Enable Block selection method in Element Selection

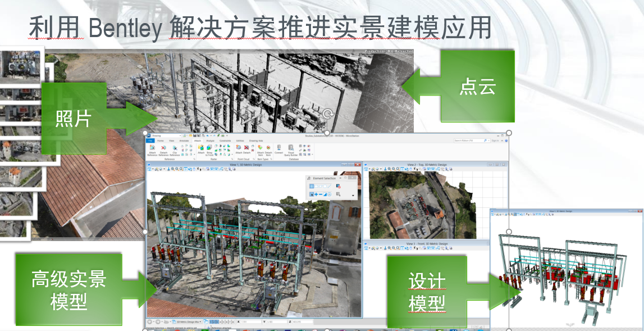(x=317, y=186)
